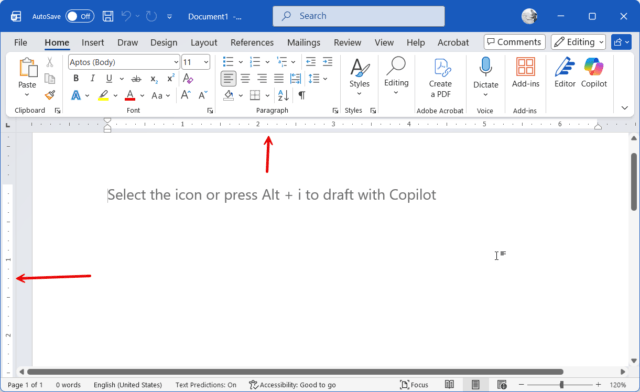Increase paragraph indent
The width and height of the screenshot is (640, 392).
click(327, 62)
